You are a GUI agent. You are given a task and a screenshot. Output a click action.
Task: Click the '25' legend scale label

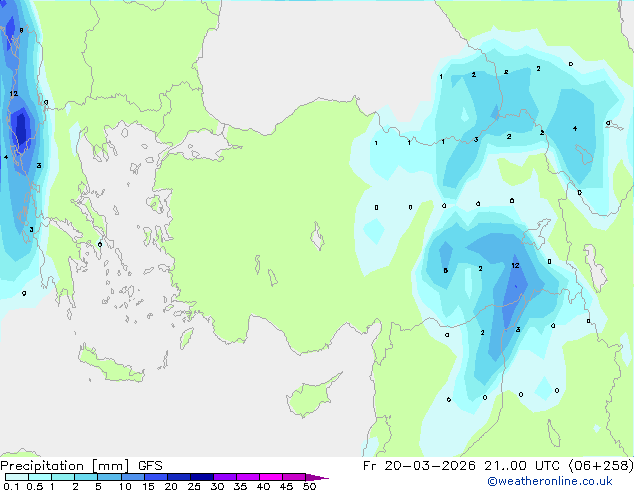point(194,486)
